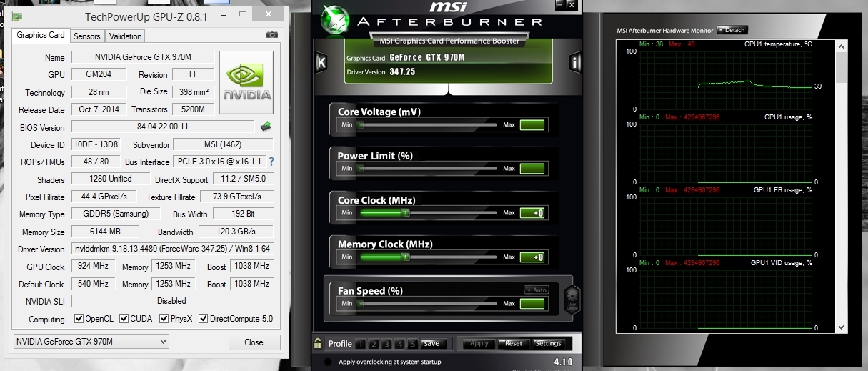Click the NVIDIA SLI Disabled field
The image size is (868, 371).
[172, 301]
